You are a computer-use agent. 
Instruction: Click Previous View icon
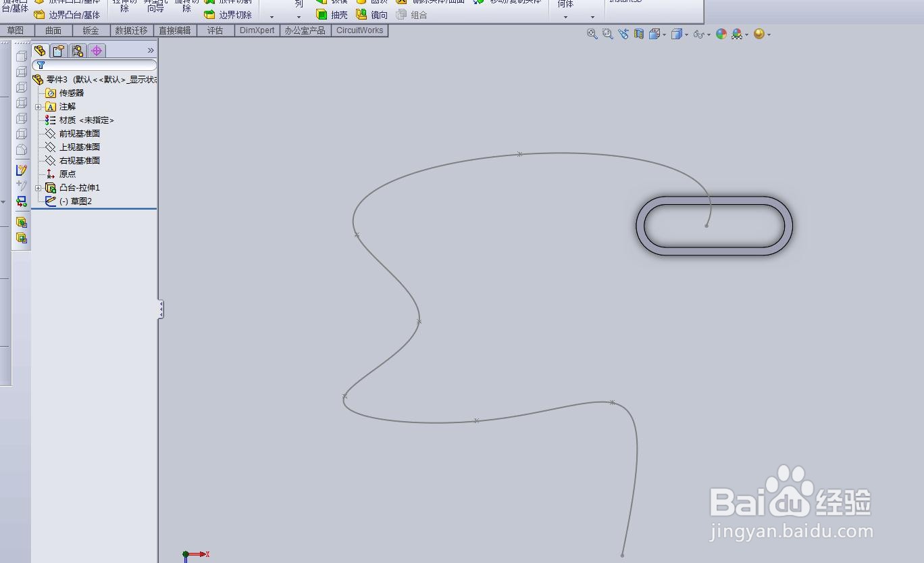(623, 34)
